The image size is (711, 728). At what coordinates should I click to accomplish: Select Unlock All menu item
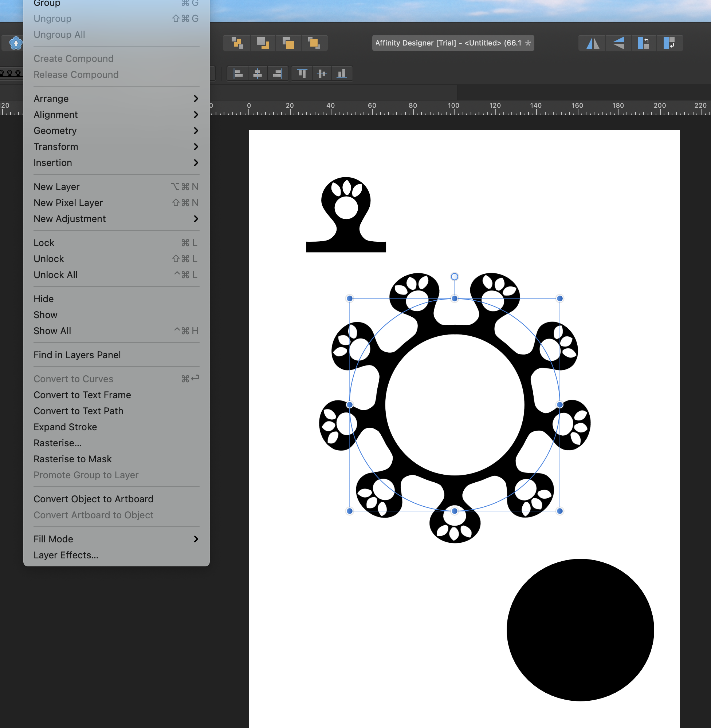(116, 274)
